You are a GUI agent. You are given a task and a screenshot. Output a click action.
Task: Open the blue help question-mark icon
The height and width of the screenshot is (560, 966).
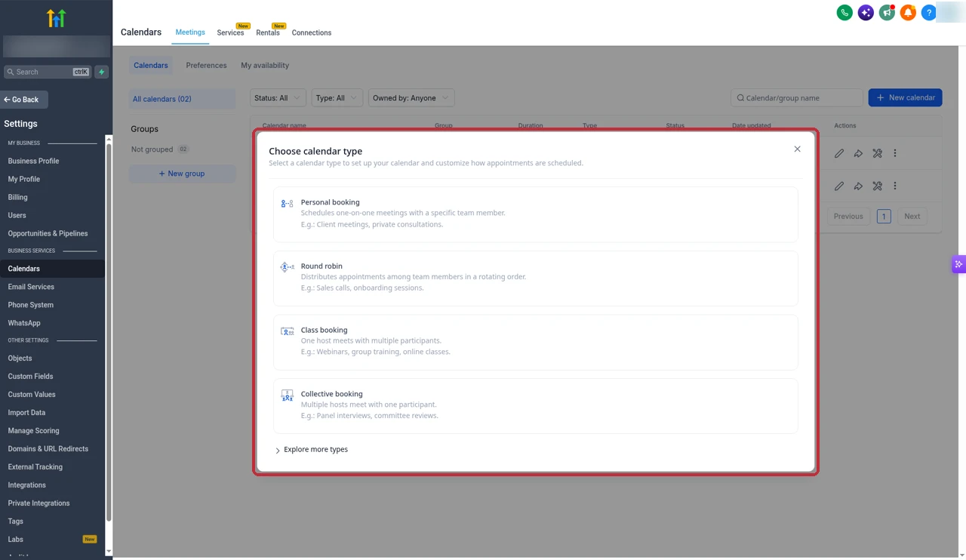click(929, 13)
